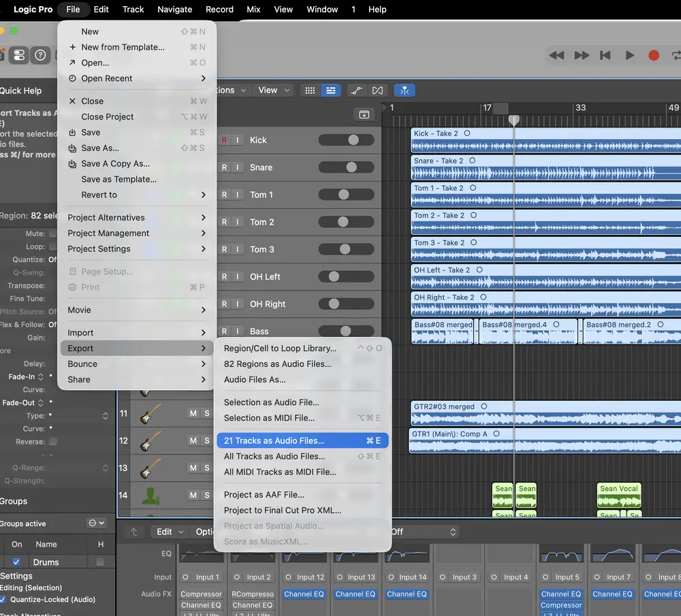Image resolution: width=681 pixels, height=616 pixels.
Task: Expand Project Alternatives submenu
Action: click(137, 218)
